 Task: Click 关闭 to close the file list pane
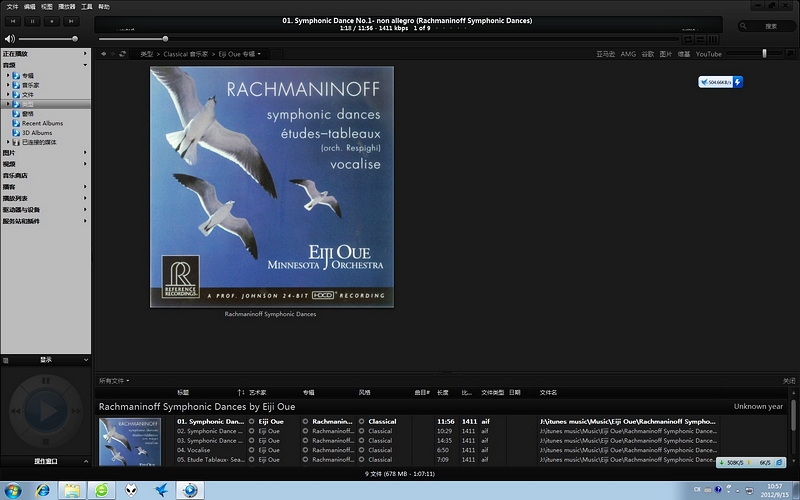point(789,381)
